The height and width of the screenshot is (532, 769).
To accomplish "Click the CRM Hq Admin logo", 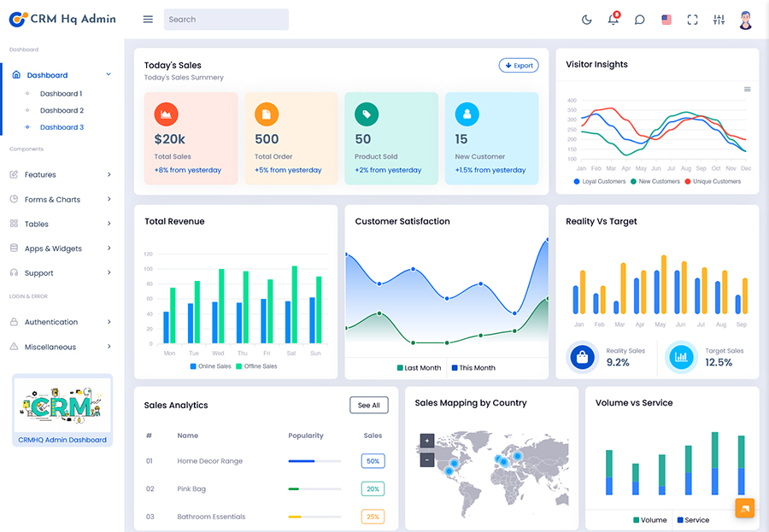I will click(x=62, y=19).
